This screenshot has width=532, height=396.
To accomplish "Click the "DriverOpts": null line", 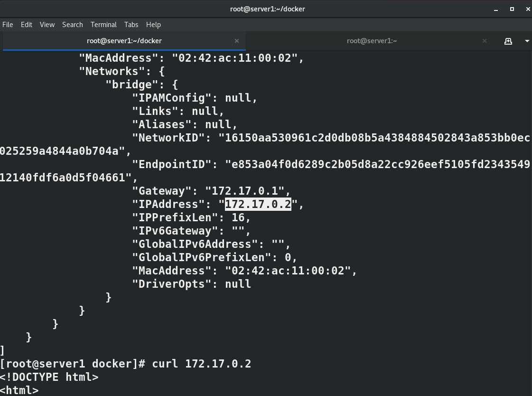I will point(191,284).
